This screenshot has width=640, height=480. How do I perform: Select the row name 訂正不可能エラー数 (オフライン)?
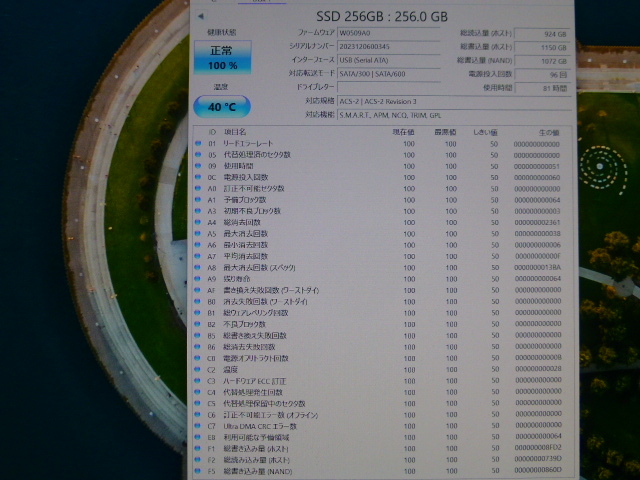271,415
